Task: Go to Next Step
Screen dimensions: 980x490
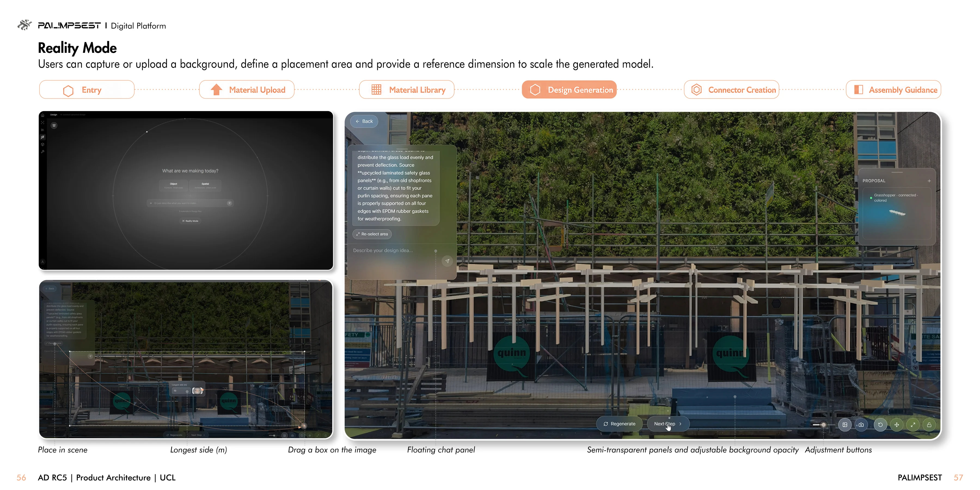Action: tap(668, 424)
